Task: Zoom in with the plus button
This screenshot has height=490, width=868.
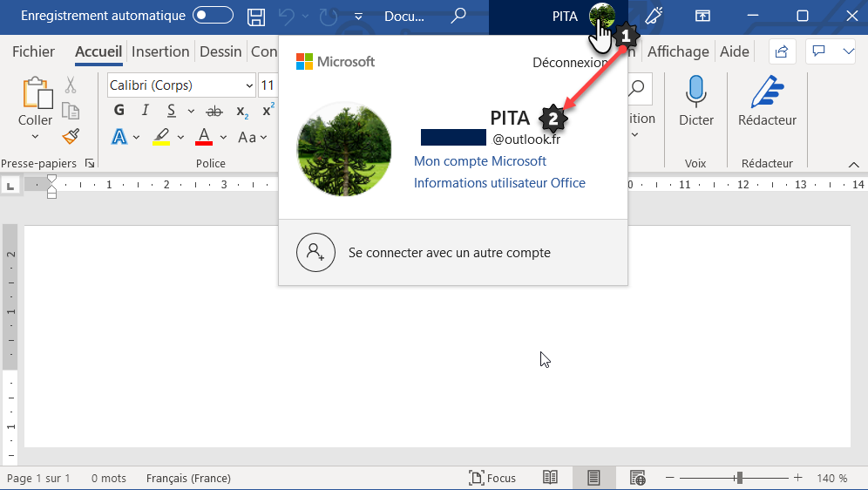Action: coord(797,477)
